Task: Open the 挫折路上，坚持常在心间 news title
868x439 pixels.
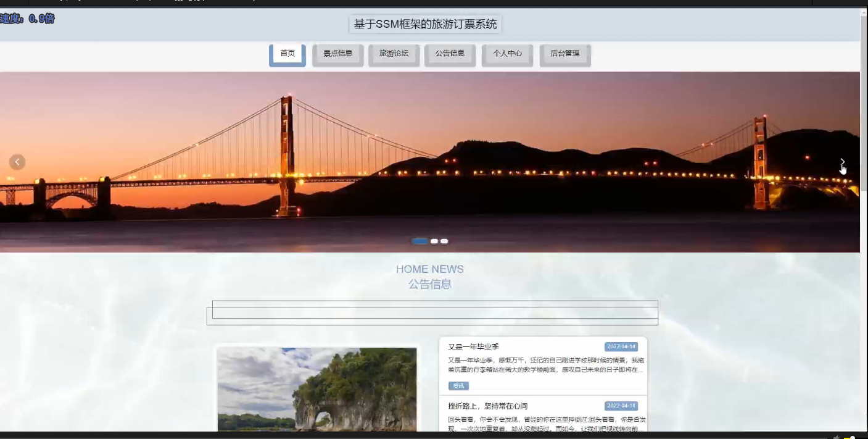Action: (x=488, y=406)
